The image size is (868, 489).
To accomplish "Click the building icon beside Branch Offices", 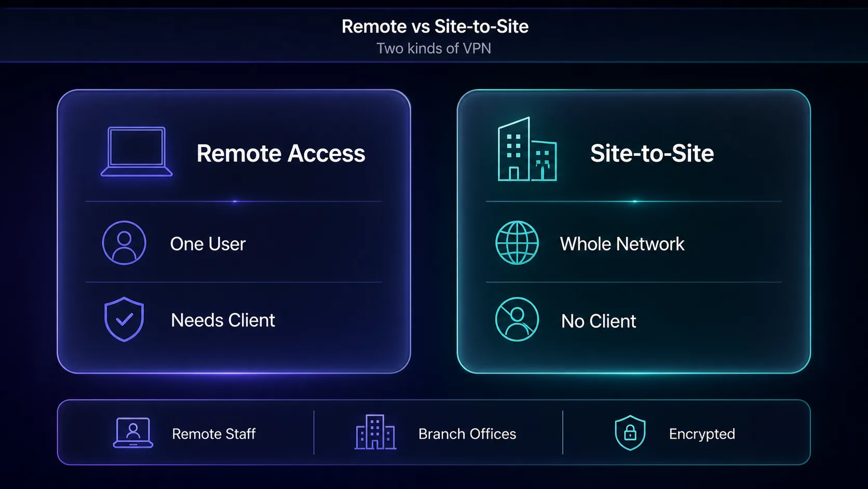I will [x=375, y=432].
